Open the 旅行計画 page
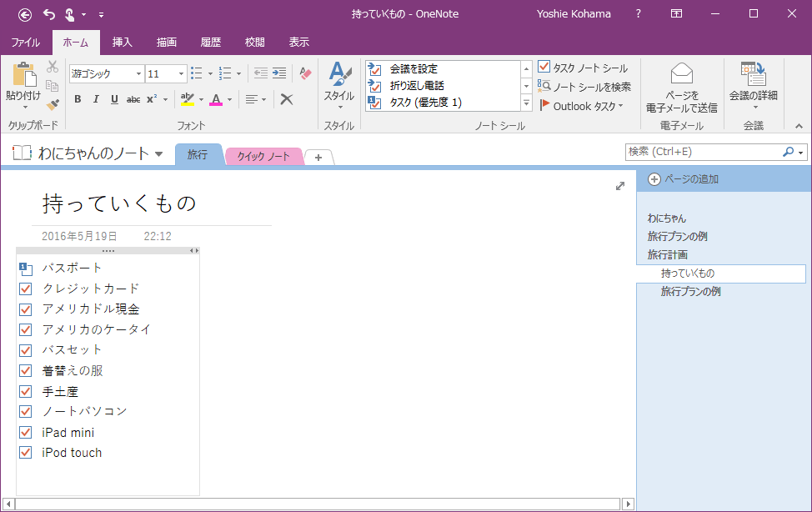 (x=668, y=254)
